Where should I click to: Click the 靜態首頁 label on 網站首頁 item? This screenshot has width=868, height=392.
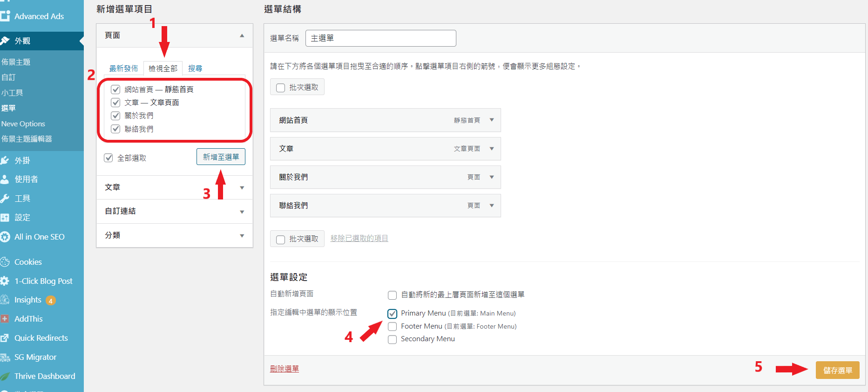(x=467, y=120)
